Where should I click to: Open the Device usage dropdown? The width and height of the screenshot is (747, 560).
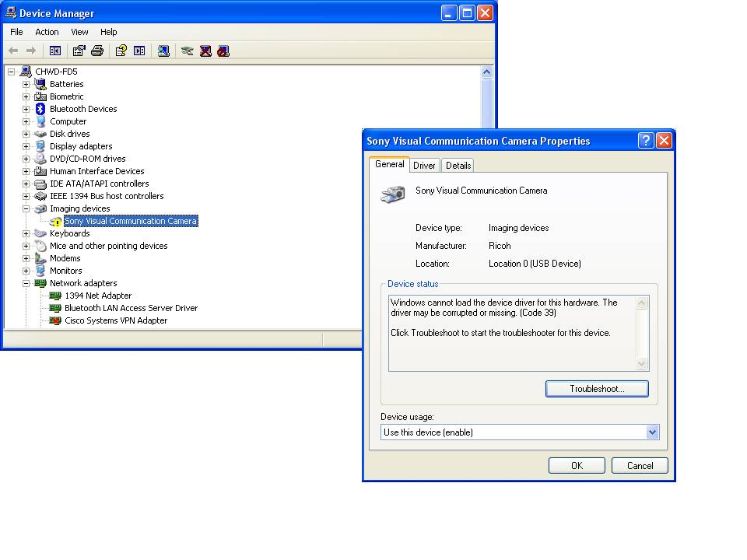pos(653,432)
